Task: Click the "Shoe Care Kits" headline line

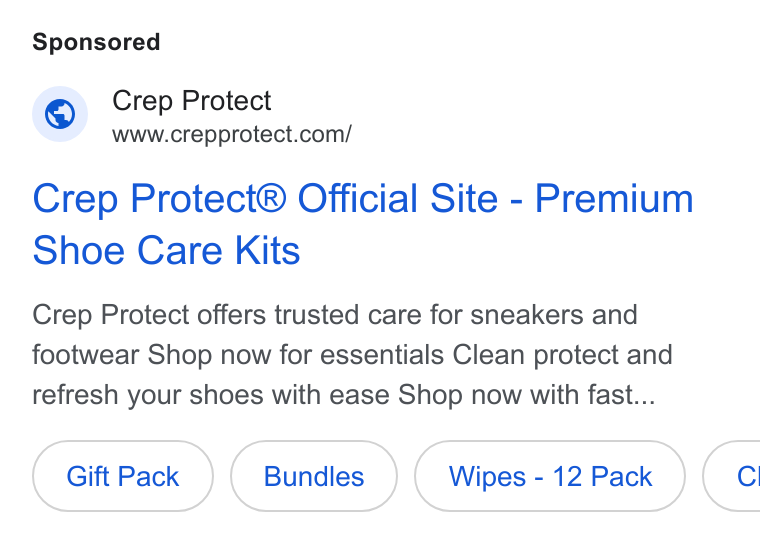Action: click(166, 250)
